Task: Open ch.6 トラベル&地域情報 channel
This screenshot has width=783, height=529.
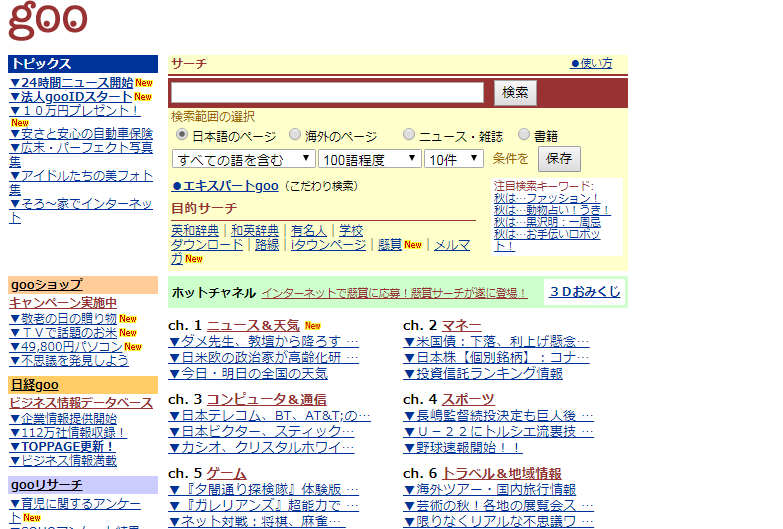Action: [501, 474]
